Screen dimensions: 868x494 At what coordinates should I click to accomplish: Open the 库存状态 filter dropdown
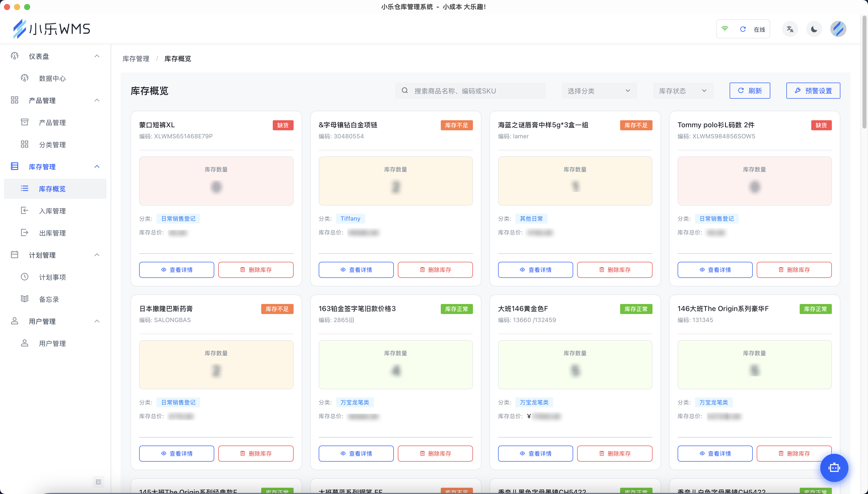pos(683,91)
